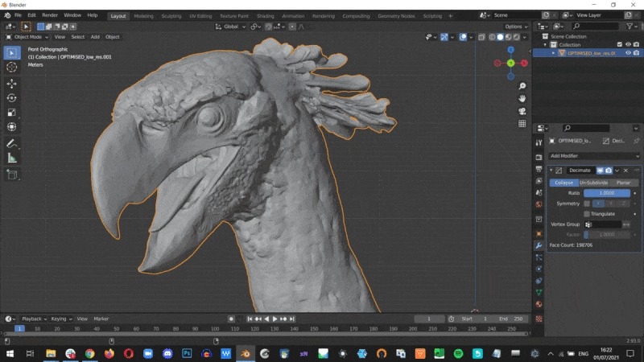Image resolution: width=644 pixels, height=362 pixels.
Task: Open the Global transform orientation dropdown
Action: pyautogui.click(x=230, y=27)
